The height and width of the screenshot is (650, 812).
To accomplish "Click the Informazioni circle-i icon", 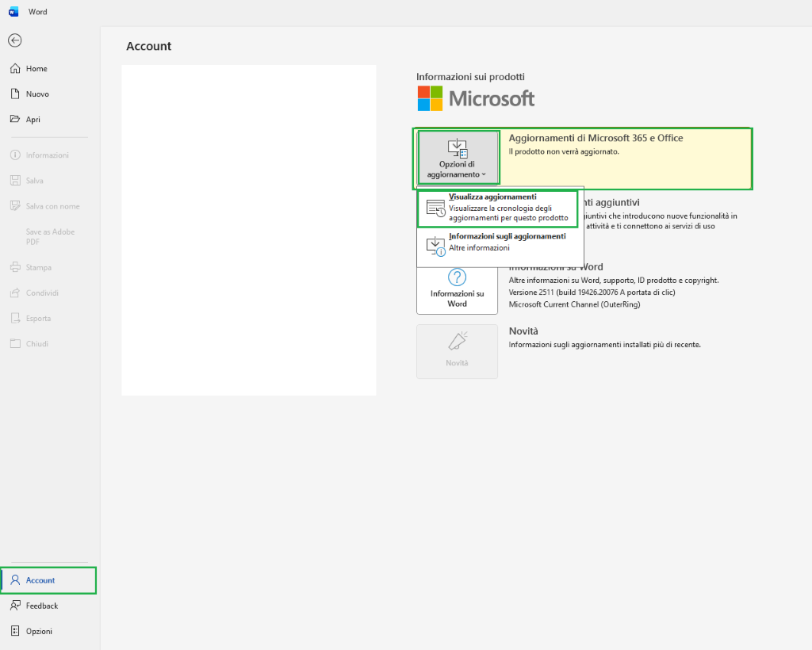I will point(16,155).
